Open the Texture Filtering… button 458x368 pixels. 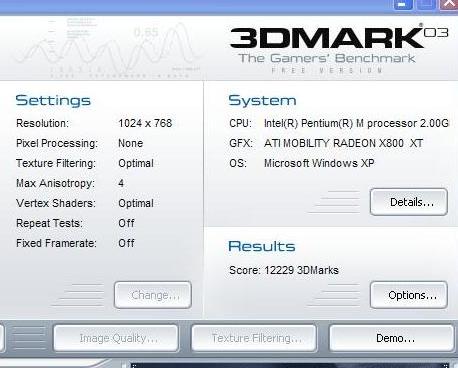(254, 338)
